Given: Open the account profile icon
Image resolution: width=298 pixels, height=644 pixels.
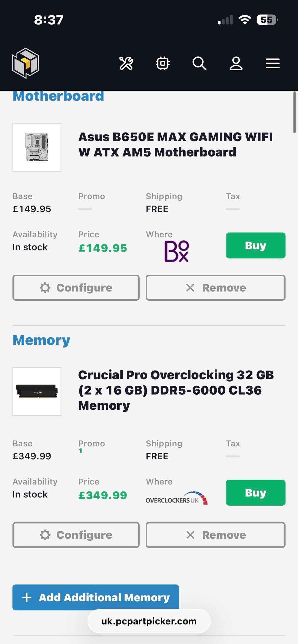Looking at the screenshot, I should [236, 63].
